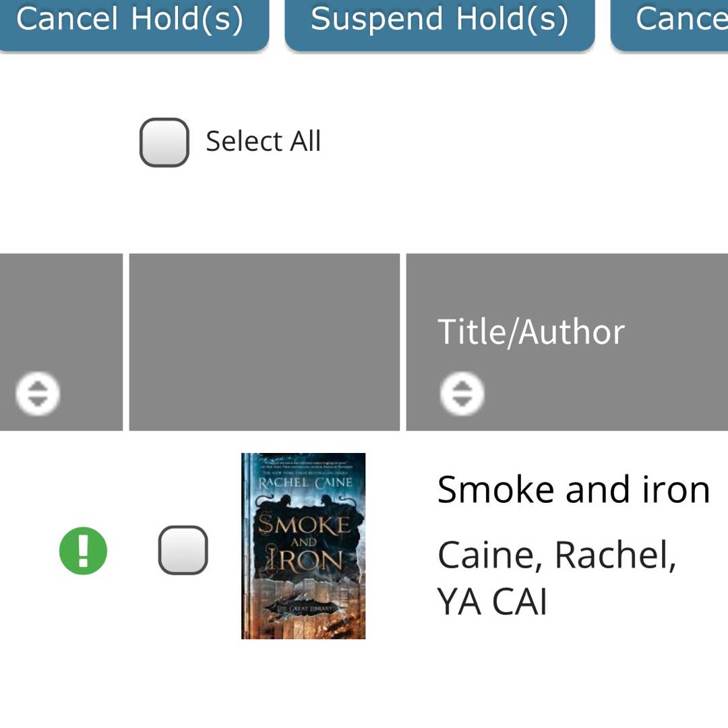The width and height of the screenshot is (728, 728).
Task: Check the Smoke and iron row checkbox
Action: (183, 550)
